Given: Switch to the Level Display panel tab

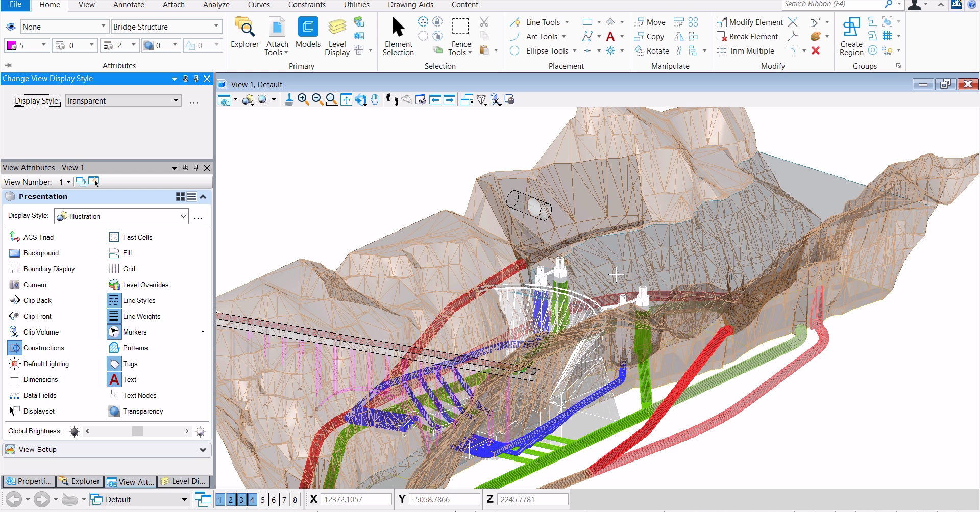Looking at the screenshot, I should pos(183,481).
